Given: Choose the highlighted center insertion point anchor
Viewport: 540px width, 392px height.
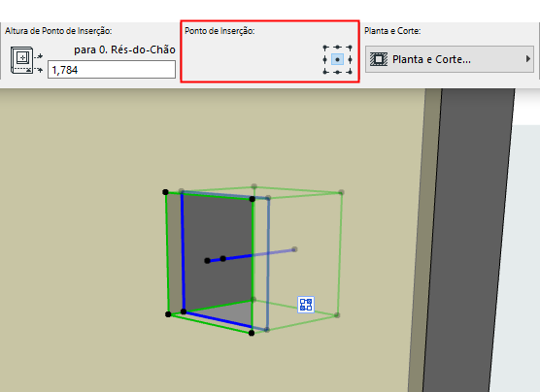Looking at the screenshot, I should click(x=338, y=59).
